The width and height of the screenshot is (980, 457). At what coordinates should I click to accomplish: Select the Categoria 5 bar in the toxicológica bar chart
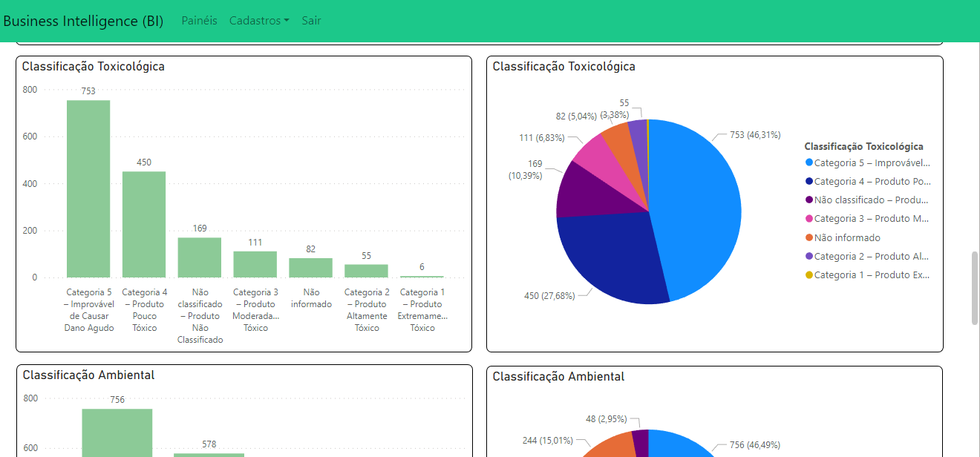click(x=88, y=188)
